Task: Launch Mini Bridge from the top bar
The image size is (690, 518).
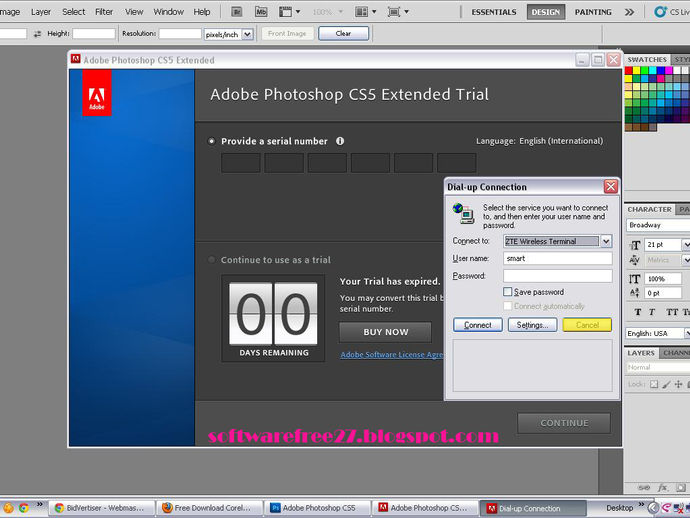Action: pos(261,12)
